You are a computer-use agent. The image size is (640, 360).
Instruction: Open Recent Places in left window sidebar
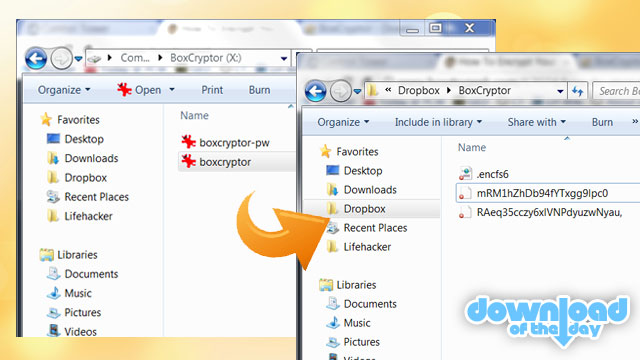[x=96, y=197]
